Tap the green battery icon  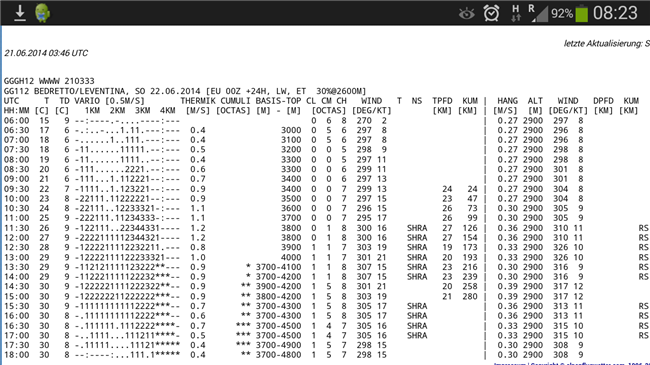582,13
